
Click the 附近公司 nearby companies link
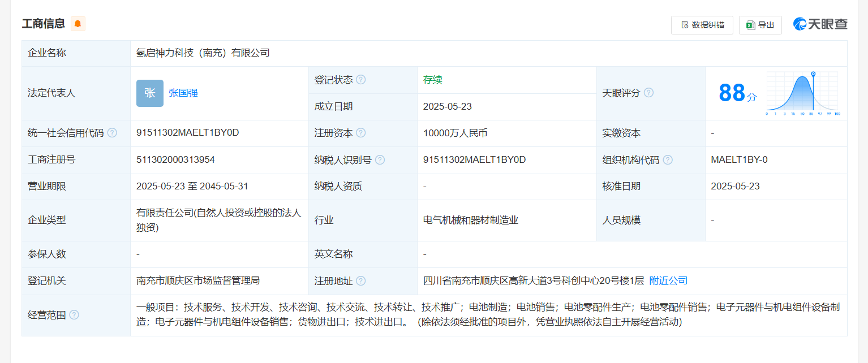[x=668, y=281]
